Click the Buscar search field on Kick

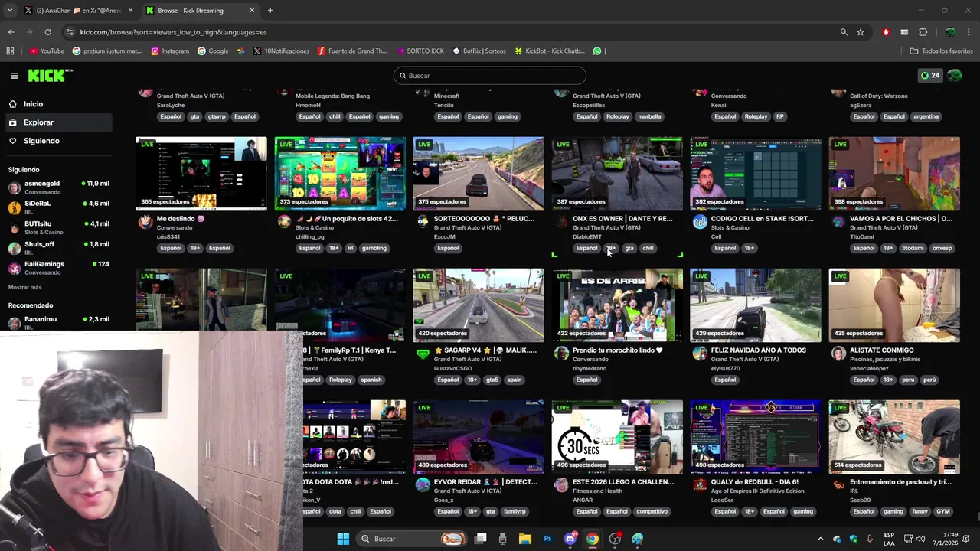490,76
